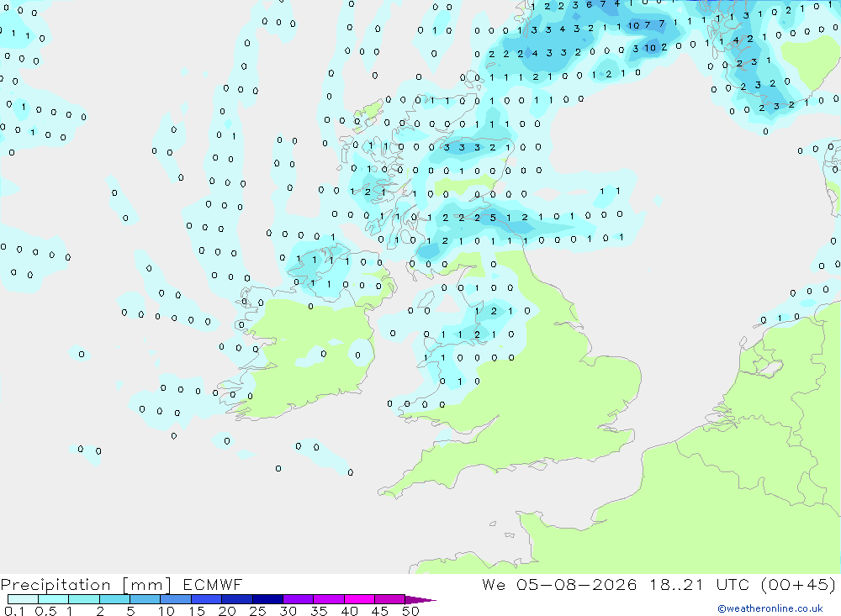
Task: Click the 2–5 mm light blue legend swatch
Action: (114, 599)
